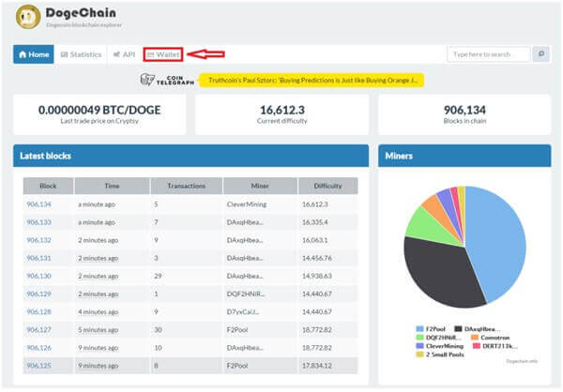Switch to the Statistics tab
Image resolution: width=563 pixels, height=392 pixels.
coord(81,54)
